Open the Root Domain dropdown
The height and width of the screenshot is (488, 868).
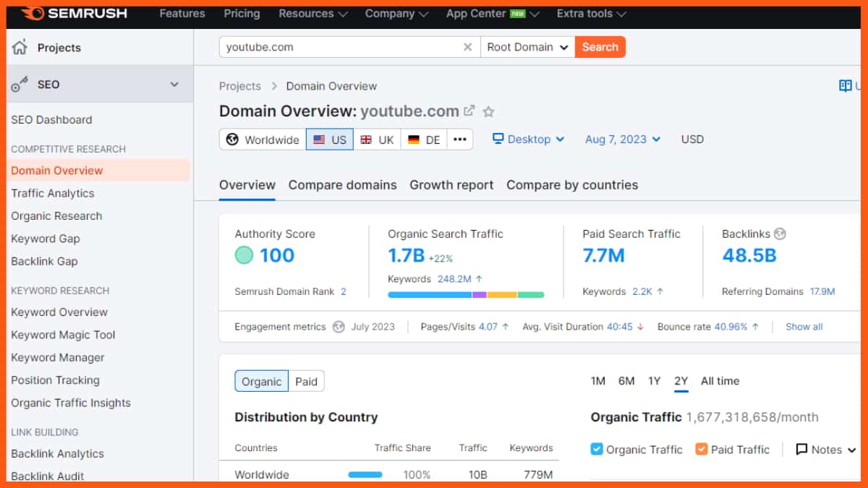pyautogui.click(x=527, y=46)
